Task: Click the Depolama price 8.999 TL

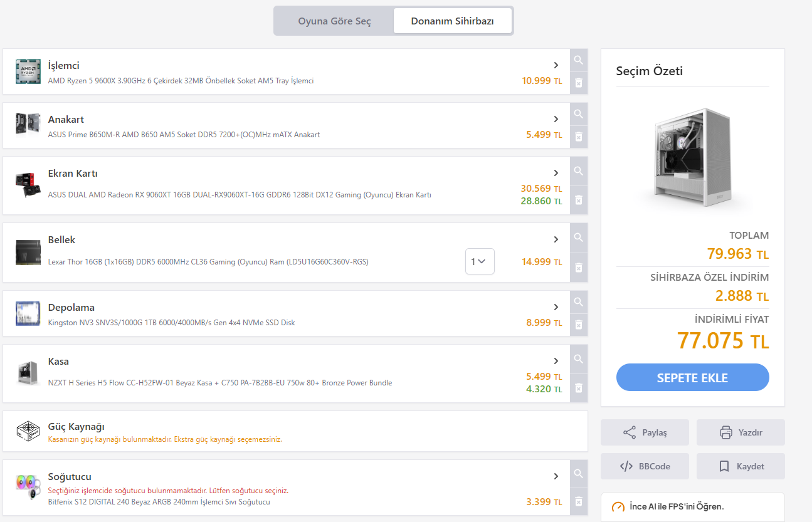Action: (x=544, y=323)
